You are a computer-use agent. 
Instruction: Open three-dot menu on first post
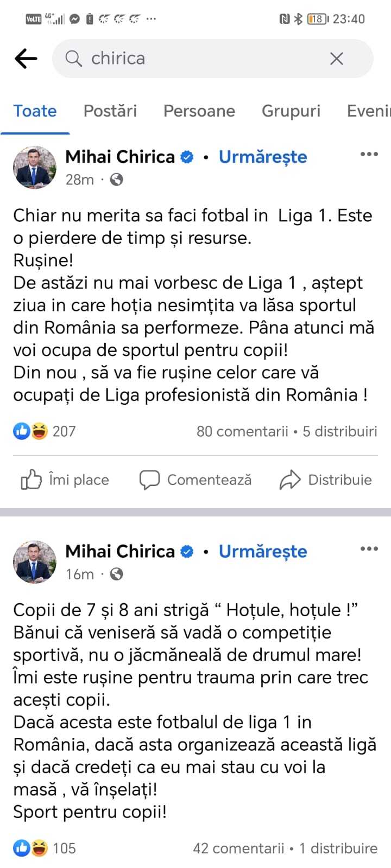coord(369,155)
